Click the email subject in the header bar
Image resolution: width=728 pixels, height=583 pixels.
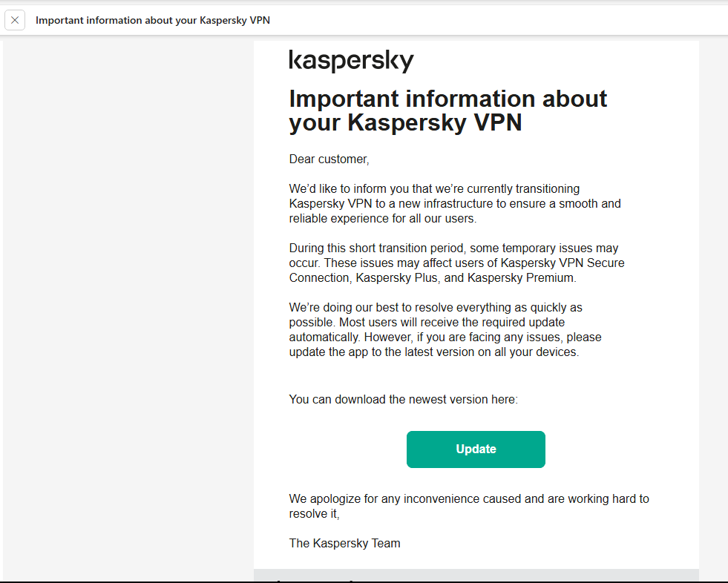click(x=152, y=20)
